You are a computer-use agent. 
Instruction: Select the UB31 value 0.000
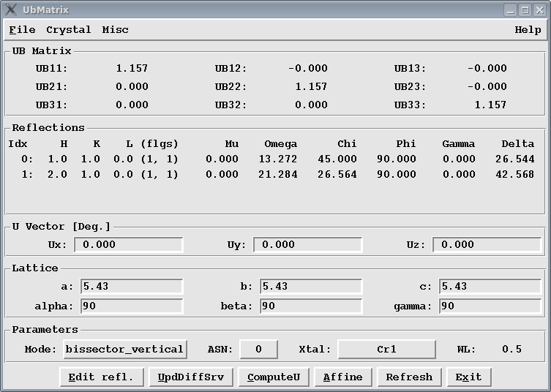point(132,105)
